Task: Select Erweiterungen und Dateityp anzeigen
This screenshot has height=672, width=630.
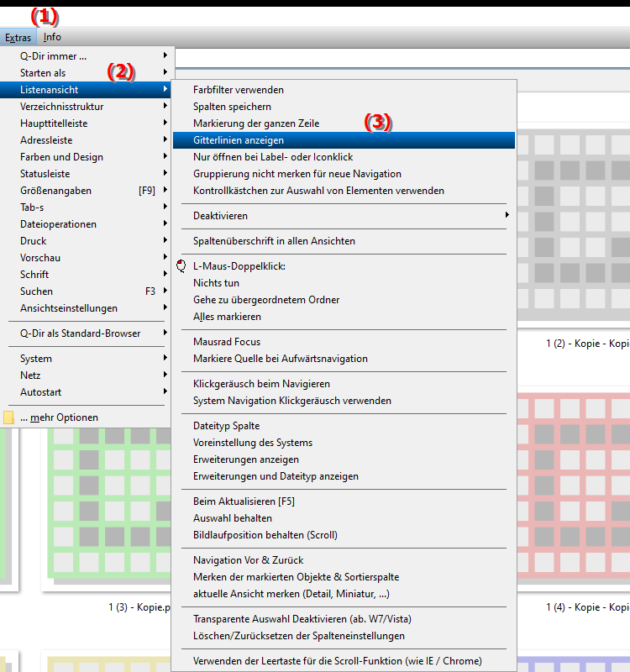Action: 344,476
